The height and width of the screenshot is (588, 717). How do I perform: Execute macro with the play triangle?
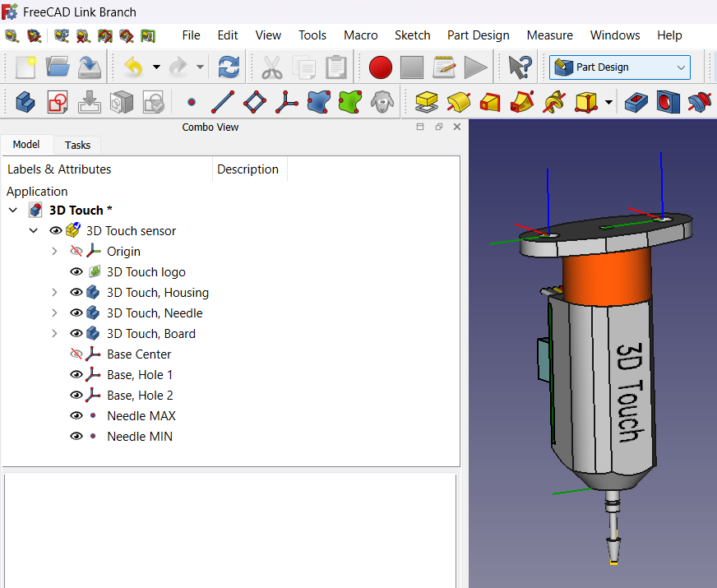coord(475,67)
